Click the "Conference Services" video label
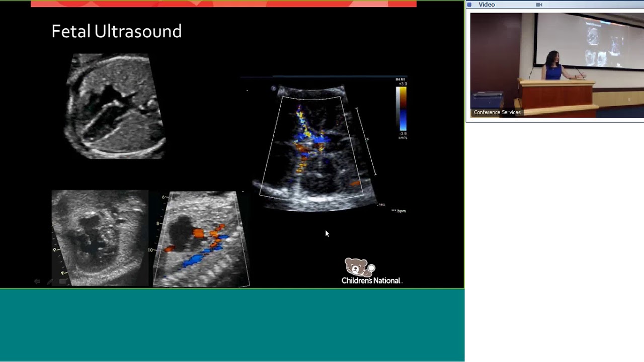Image resolution: width=644 pixels, height=362 pixels. pos(497,112)
